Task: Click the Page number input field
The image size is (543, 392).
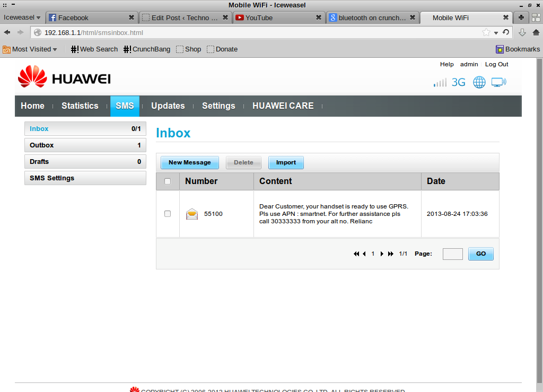Action: pos(452,254)
